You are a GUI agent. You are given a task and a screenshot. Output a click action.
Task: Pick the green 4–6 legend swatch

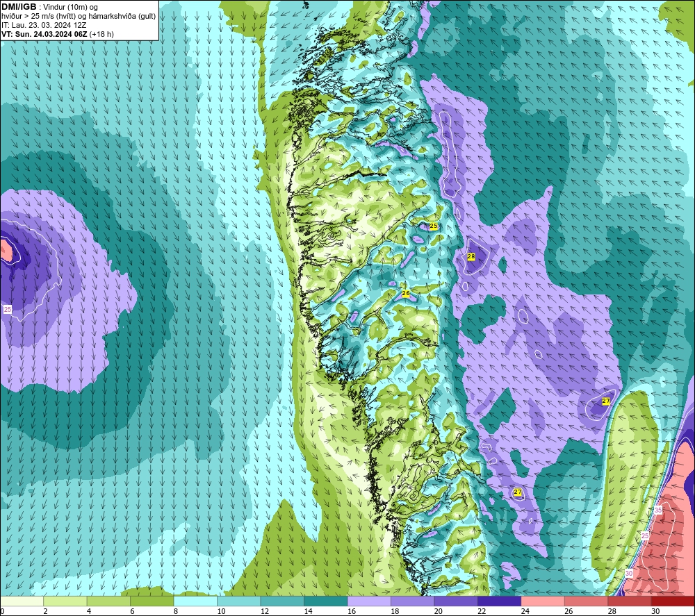pos(108,601)
